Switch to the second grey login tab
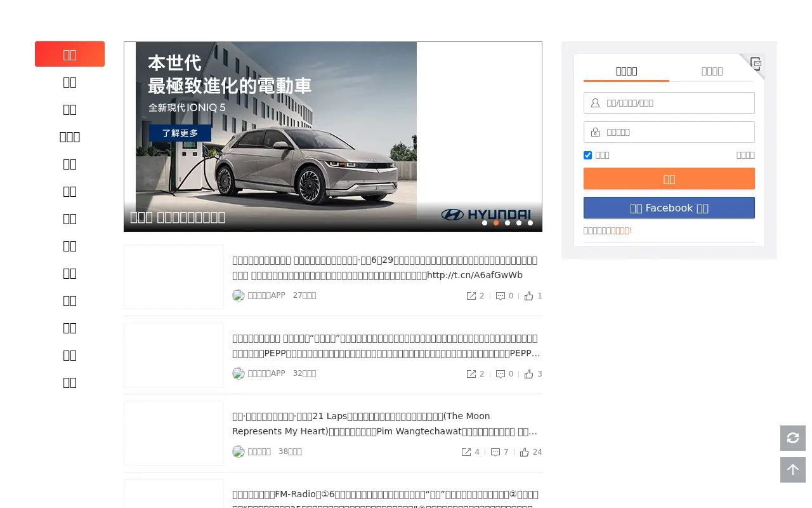This screenshot has height=508, width=812. click(x=712, y=71)
